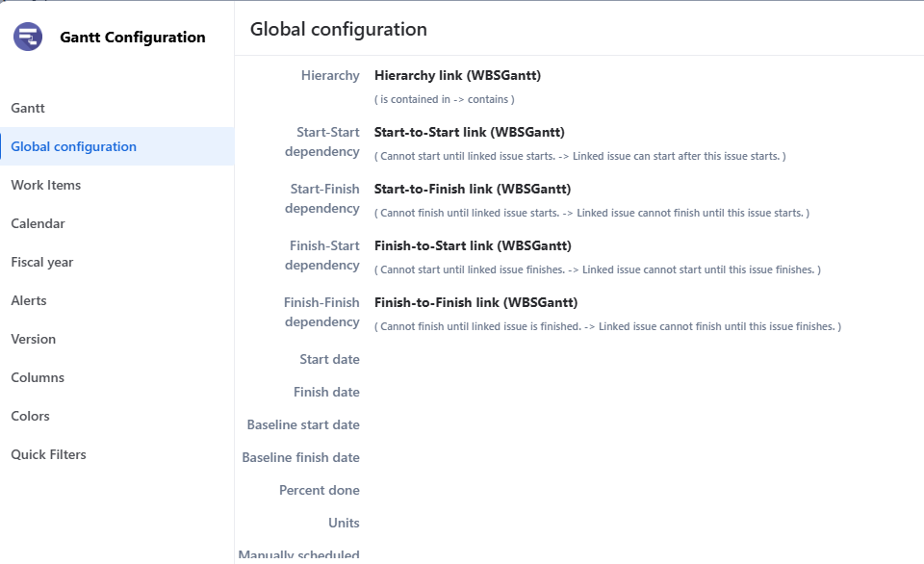Click the Hierarchy field label
The image size is (924, 564).
(330, 75)
